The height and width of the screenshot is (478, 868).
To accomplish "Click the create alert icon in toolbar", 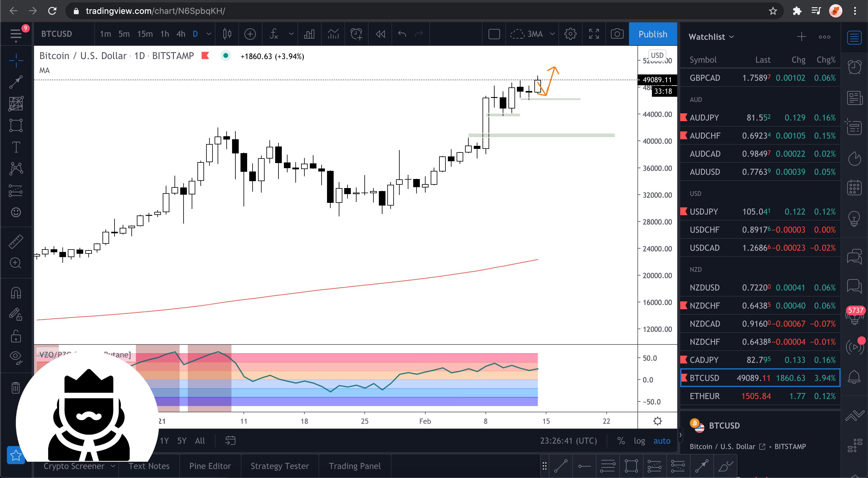I will (x=356, y=34).
